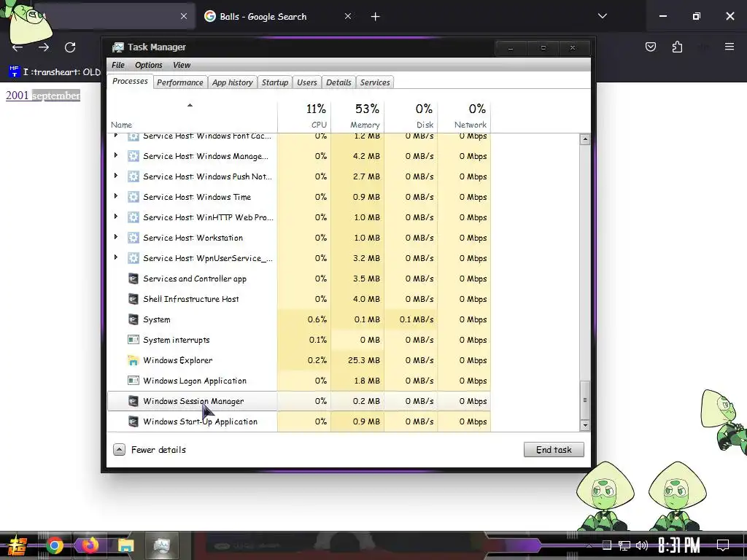Viewport: 747px width, 560px height.
Task: Switch to the Startup tab
Action: click(275, 82)
